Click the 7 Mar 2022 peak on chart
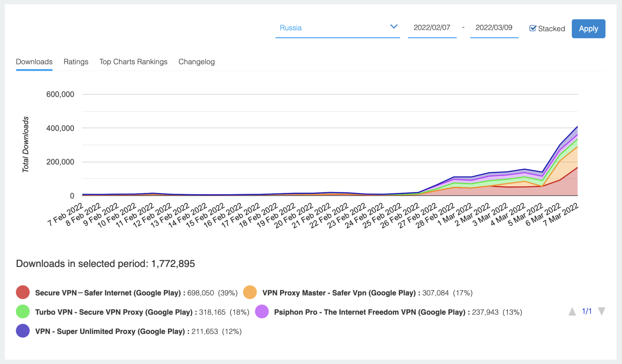This screenshot has height=364, width=622. (x=577, y=127)
